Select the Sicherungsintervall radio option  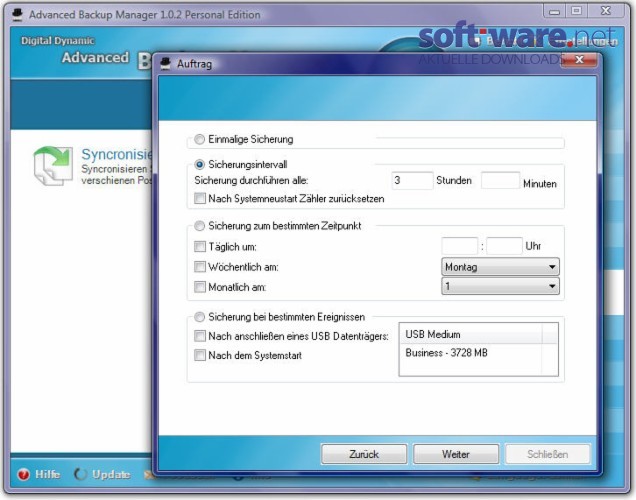[199, 165]
